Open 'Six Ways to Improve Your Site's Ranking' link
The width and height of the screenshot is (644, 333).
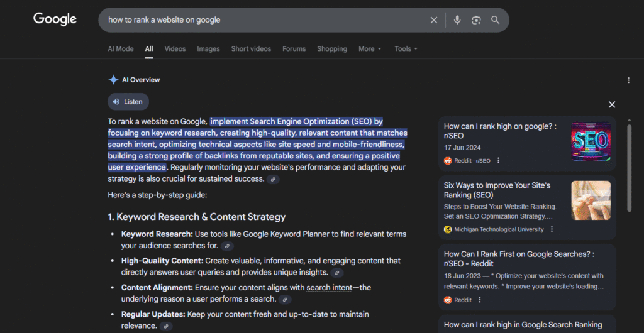(x=497, y=190)
